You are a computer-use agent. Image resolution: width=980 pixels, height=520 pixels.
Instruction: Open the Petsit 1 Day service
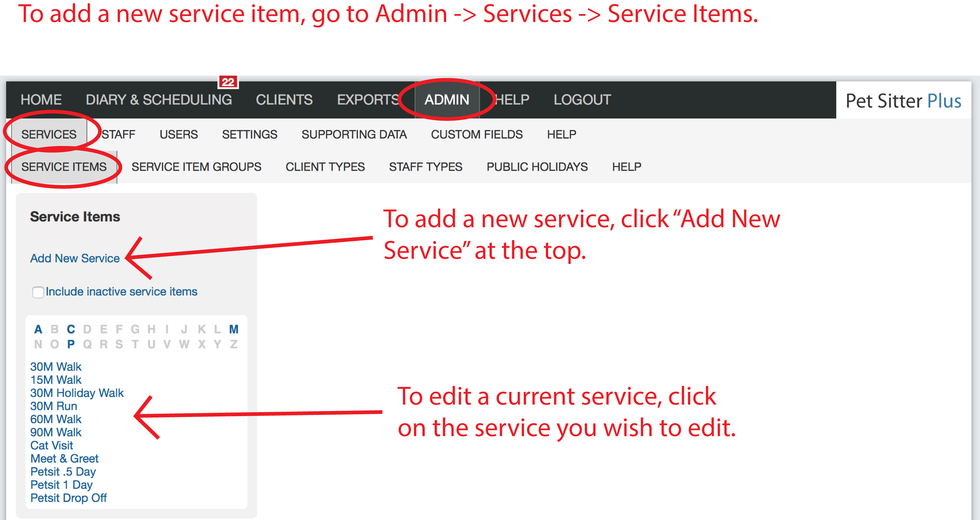pos(61,485)
